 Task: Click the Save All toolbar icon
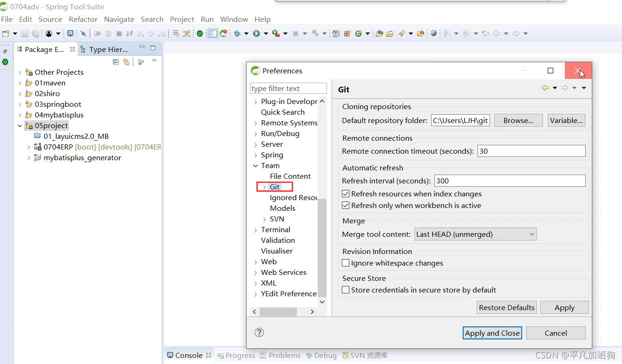point(35,33)
